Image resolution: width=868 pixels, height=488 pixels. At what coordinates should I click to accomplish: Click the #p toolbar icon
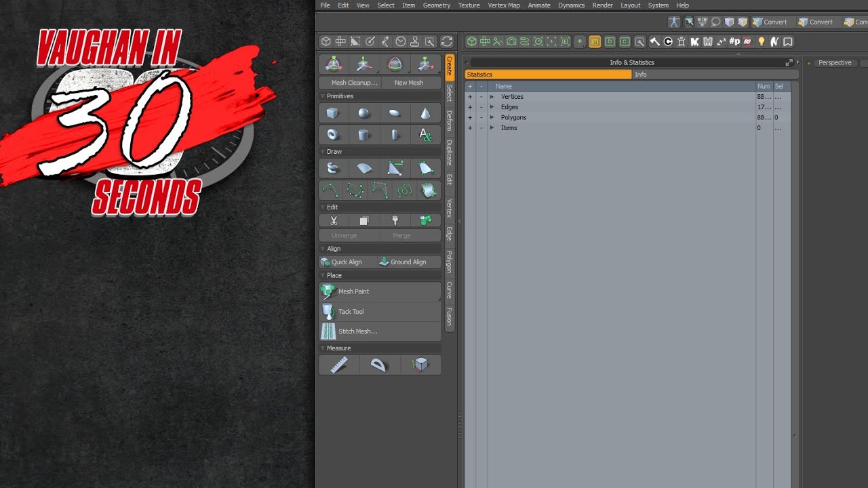(734, 42)
